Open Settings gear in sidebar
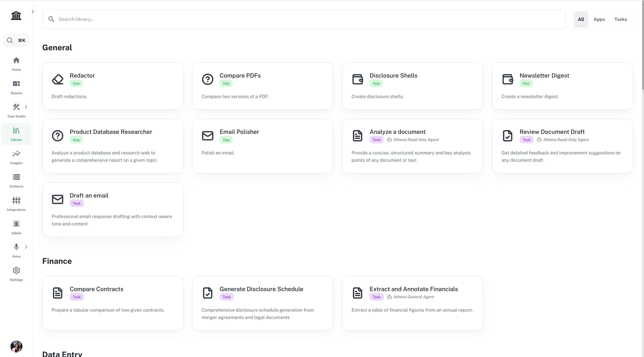Image resolution: width=644 pixels, height=357 pixels. pos(16,271)
